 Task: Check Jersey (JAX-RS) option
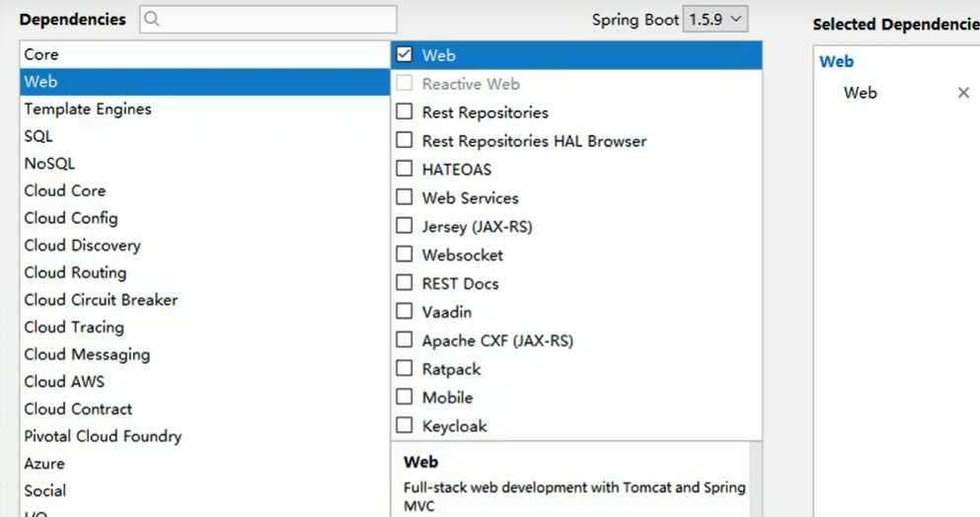pos(405,226)
